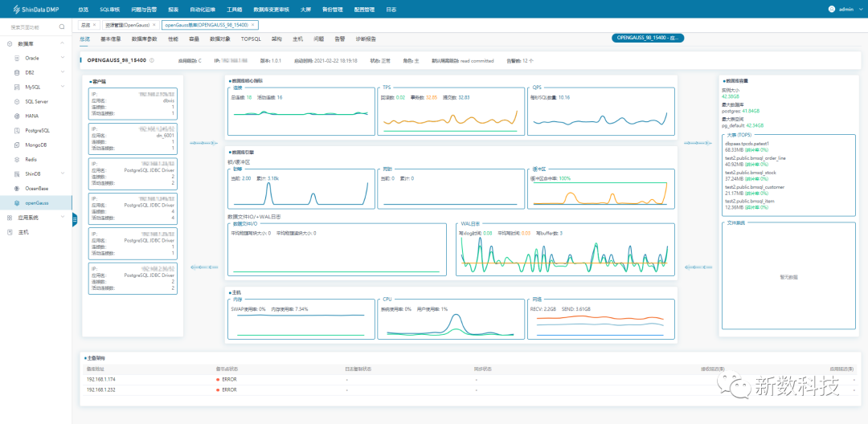Click the admin user avatar icon

tap(831, 9)
